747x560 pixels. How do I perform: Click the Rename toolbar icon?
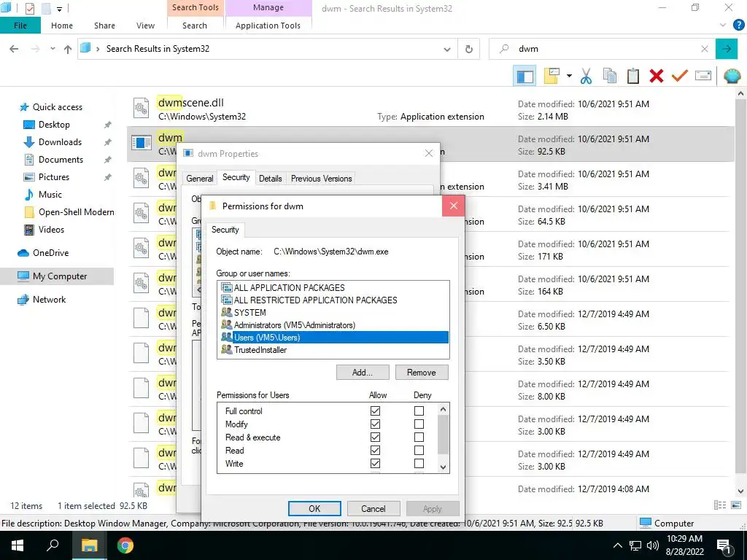703,76
